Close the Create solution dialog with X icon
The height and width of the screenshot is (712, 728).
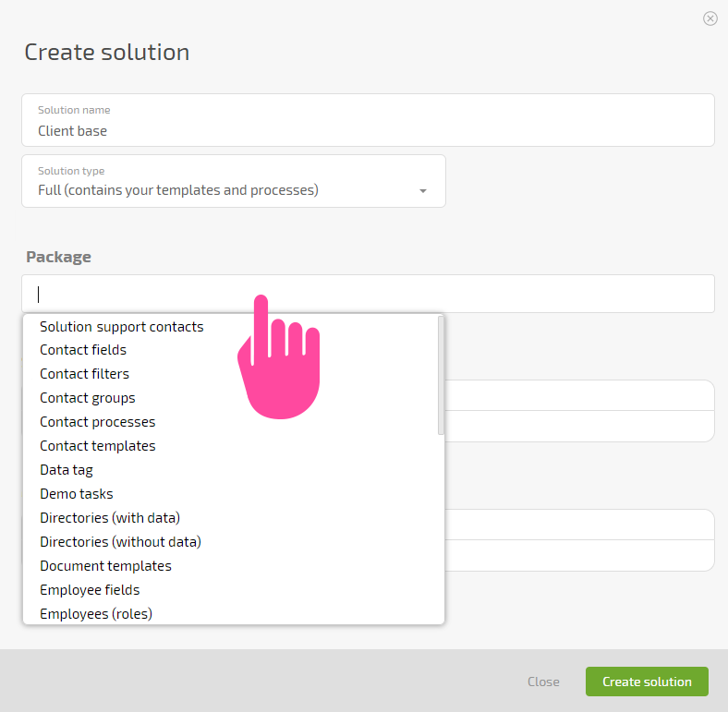pyautogui.click(x=710, y=18)
